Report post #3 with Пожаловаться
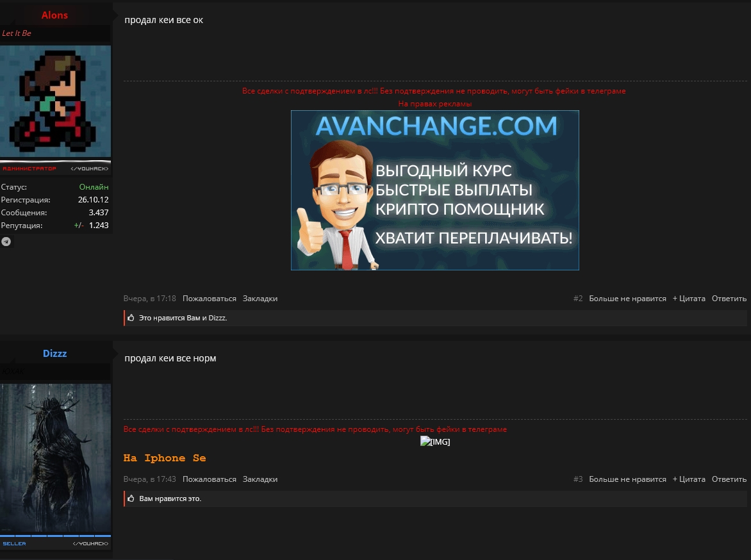Screen dimensions: 751x560 point(210,479)
